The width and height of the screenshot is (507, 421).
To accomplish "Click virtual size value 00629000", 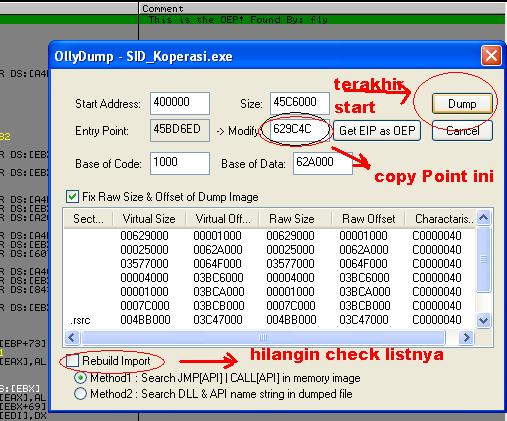I will pos(144,236).
